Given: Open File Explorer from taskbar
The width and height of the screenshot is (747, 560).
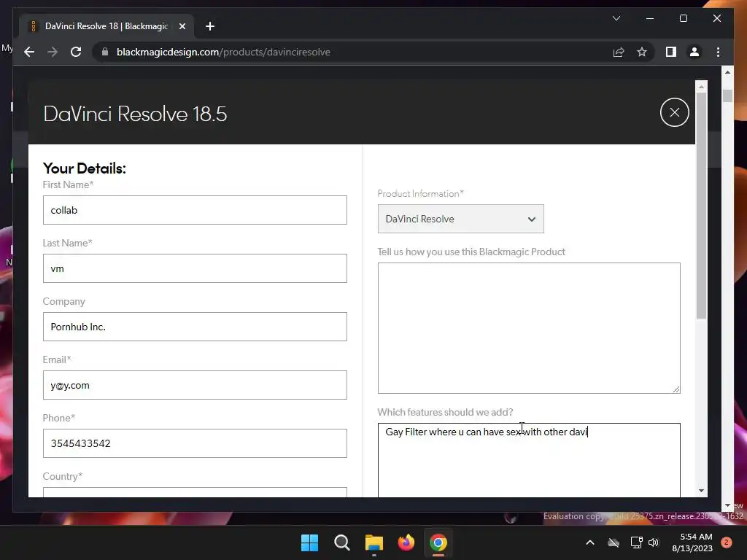Looking at the screenshot, I should point(374,542).
